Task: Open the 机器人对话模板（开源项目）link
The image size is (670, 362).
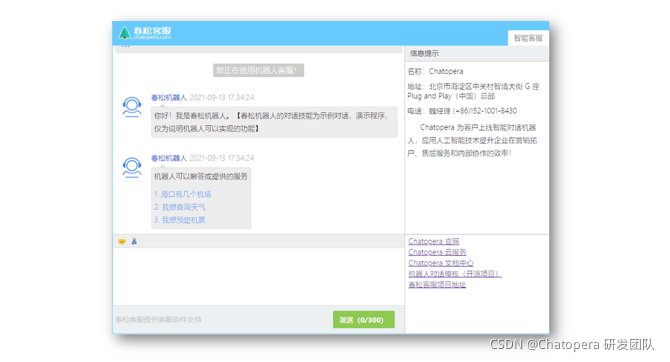Action: pos(455,274)
